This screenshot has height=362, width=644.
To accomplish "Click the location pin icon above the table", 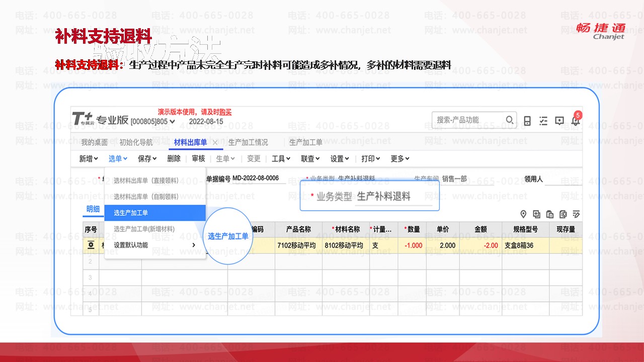I will point(523,215).
